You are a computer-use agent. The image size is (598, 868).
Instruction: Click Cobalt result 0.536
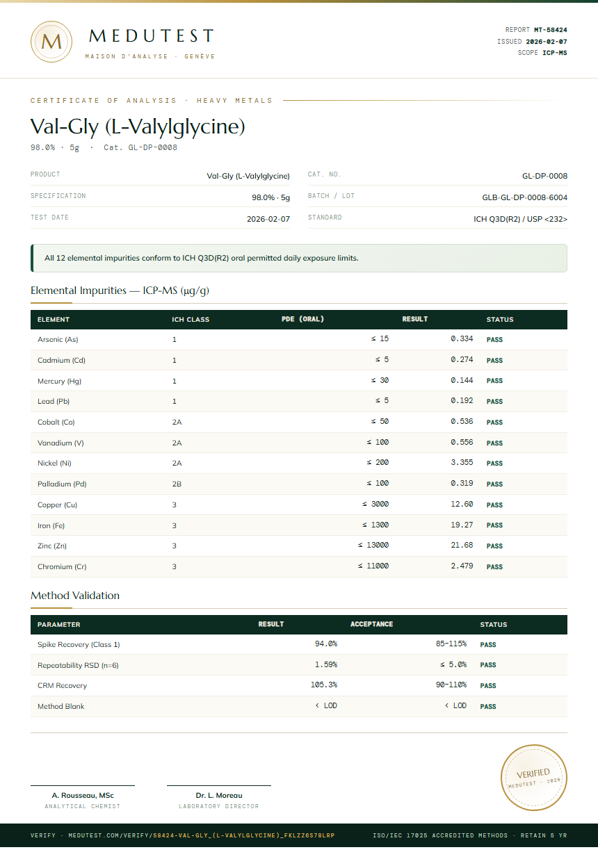462,422
